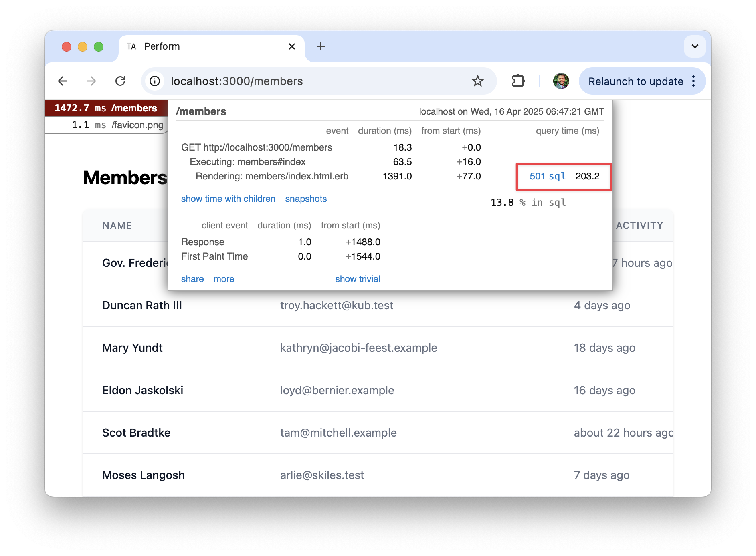Share the profiler results
The width and height of the screenshot is (756, 556).
tap(192, 279)
